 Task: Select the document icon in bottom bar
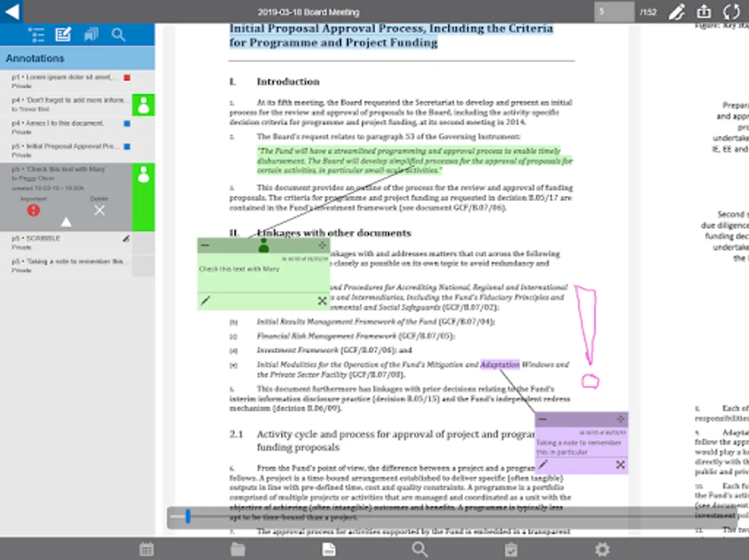(329, 549)
